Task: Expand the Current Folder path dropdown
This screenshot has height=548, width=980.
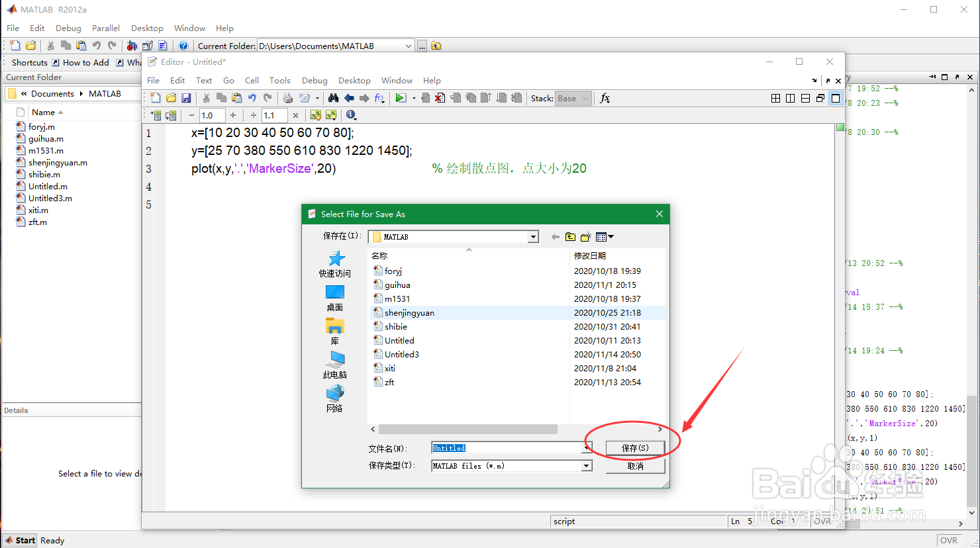Action: [x=408, y=46]
